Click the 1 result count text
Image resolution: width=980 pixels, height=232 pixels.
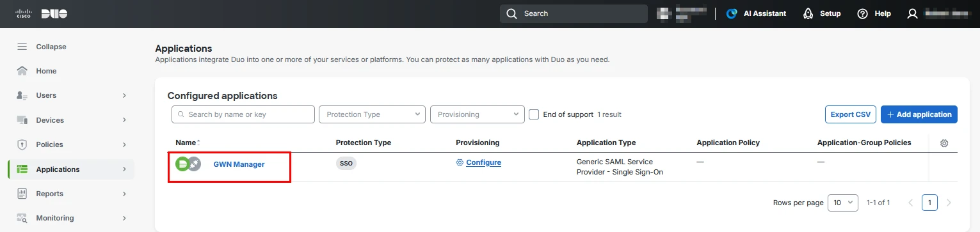(x=609, y=114)
